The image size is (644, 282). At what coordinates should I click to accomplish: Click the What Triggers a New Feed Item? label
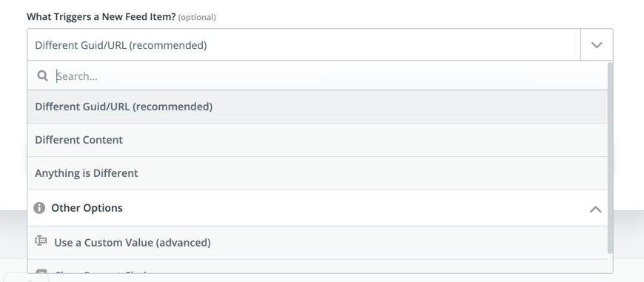coord(101,17)
